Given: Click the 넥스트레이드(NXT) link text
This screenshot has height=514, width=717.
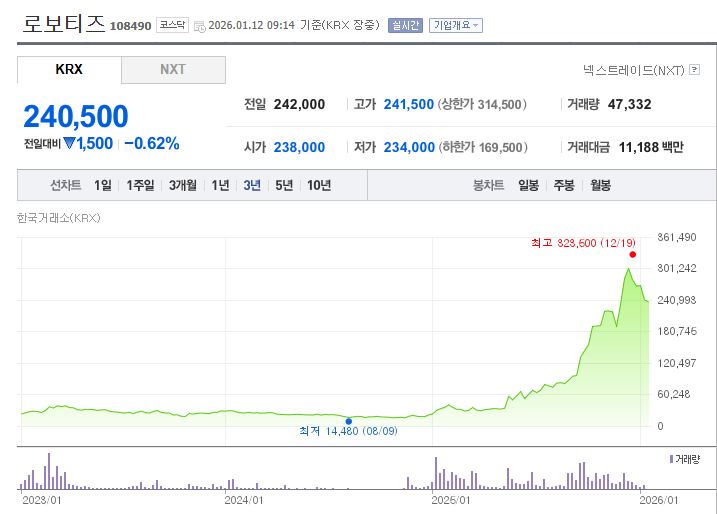Looking at the screenshot, I should click(633, 70).
